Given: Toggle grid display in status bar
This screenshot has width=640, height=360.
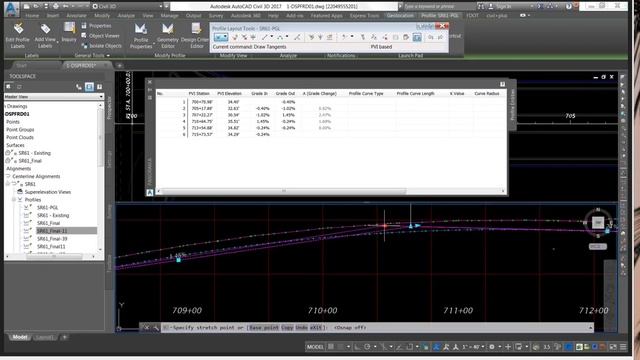Looking at the screenshot, I should (x=331, y=347).
